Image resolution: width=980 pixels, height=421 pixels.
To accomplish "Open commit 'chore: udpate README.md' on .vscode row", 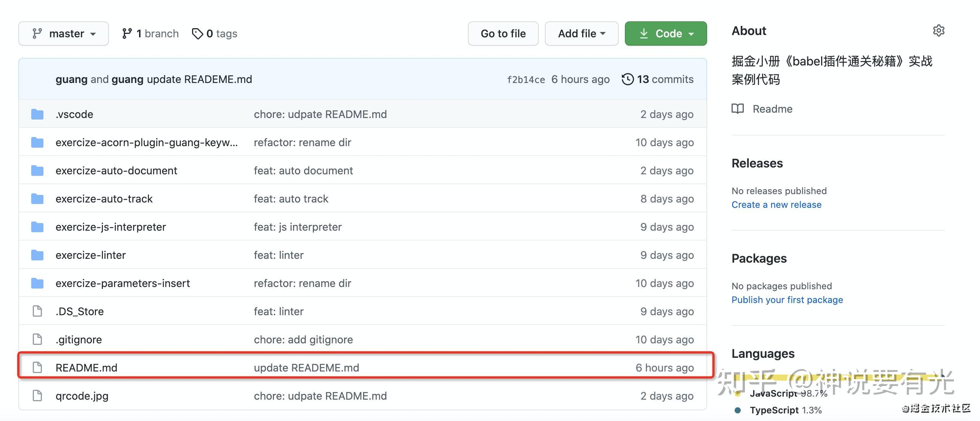I will click(320, 114).
